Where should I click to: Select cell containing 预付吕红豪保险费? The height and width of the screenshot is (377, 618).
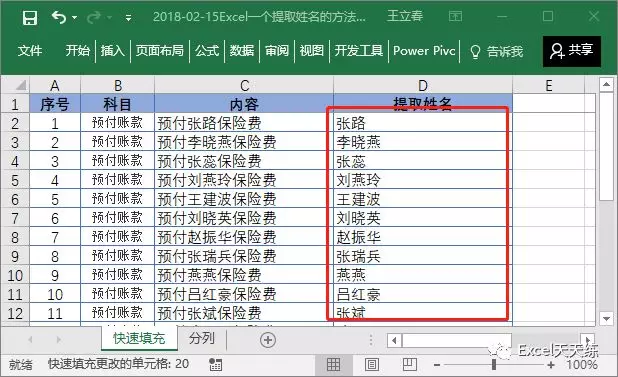[244, 294]
